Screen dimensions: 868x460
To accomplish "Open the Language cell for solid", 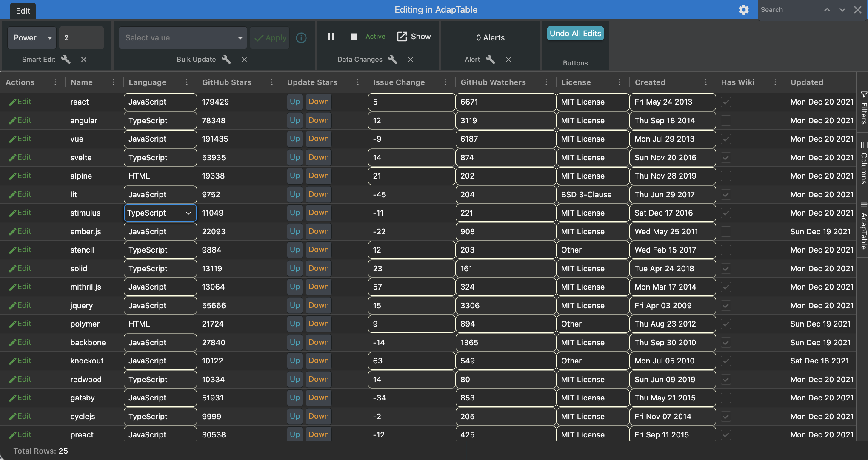I will pos(160,268).
